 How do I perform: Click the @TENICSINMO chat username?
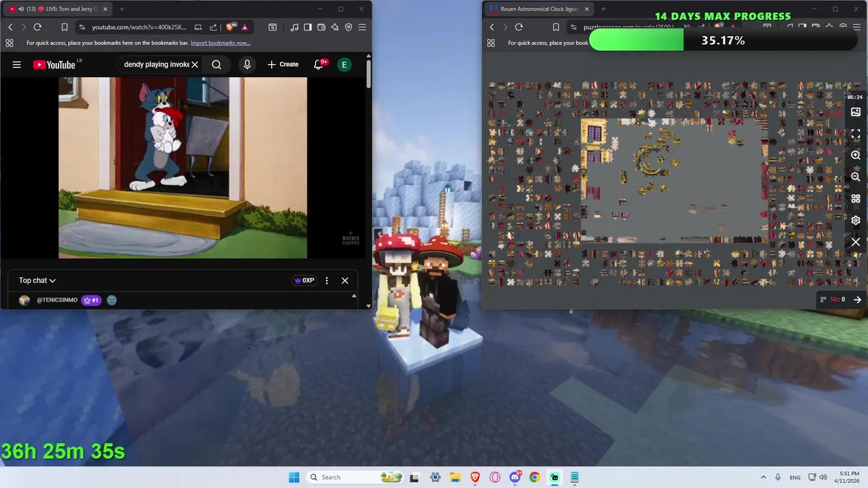[x=57, y=300]
